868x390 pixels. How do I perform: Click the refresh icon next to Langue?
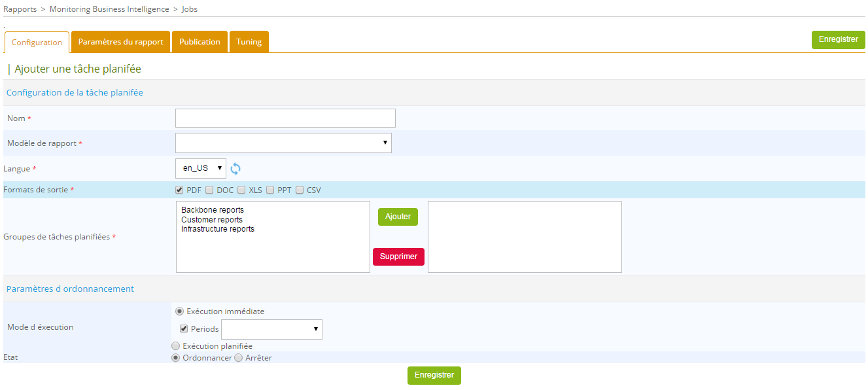(x=235, y=169)
